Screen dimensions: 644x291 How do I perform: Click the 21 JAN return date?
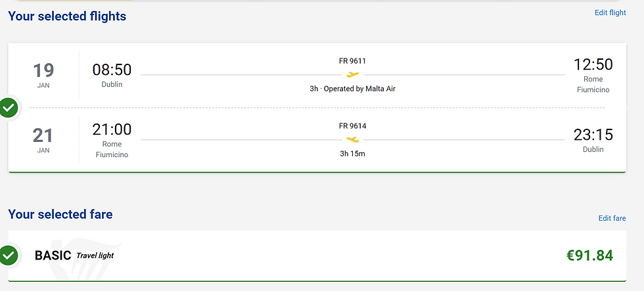[x=43, y=140]
